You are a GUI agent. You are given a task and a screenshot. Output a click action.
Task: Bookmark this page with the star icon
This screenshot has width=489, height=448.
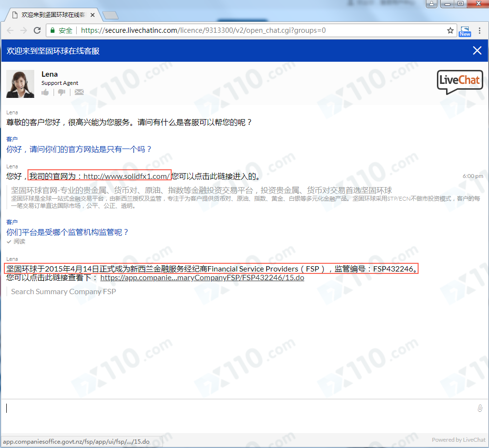(450, 30)
